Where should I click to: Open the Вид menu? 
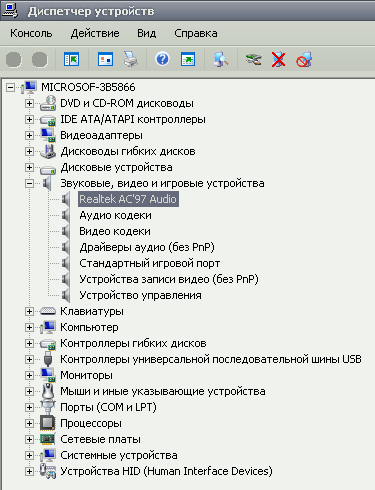[x=147, y=33]
